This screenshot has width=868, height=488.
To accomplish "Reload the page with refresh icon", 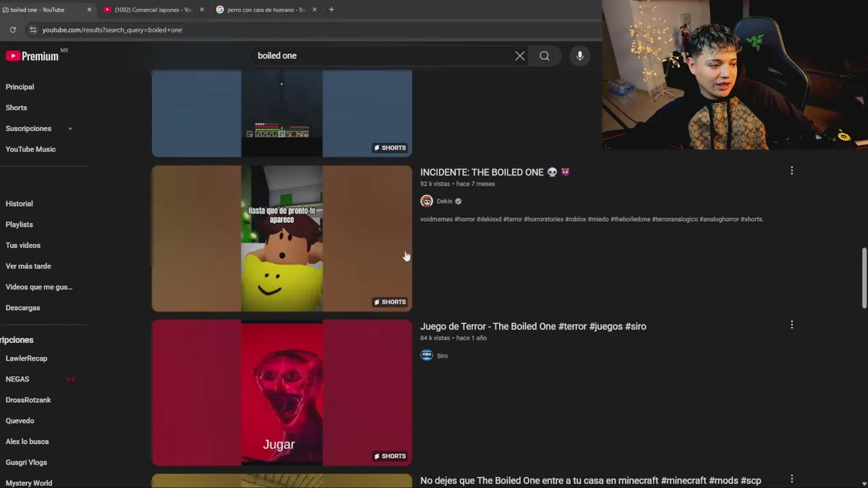I will point(12,30).
